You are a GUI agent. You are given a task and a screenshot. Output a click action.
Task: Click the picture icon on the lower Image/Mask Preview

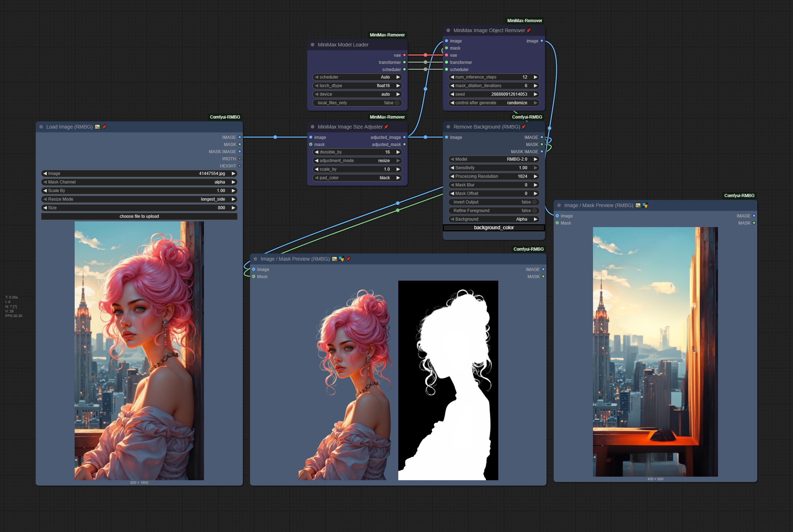pyautogui.click(x=334, y=259)
